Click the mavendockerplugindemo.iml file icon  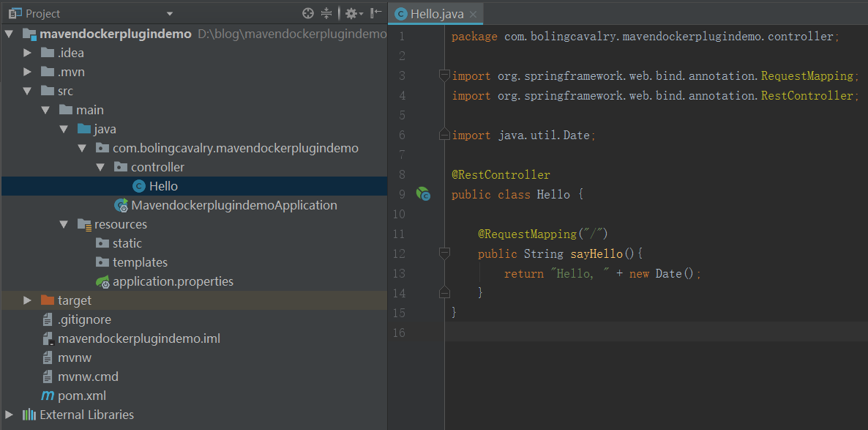[x=48, y=338]
